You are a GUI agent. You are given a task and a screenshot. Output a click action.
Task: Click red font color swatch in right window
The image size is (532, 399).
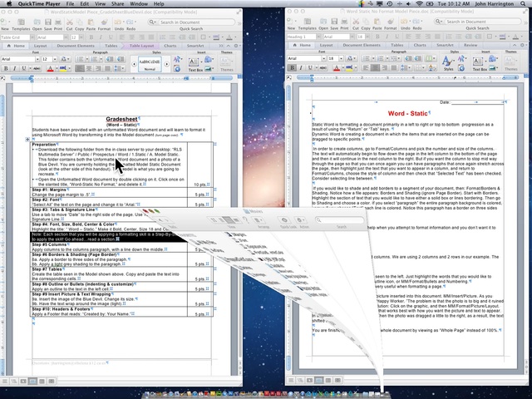pyautogui.click(x=337, y=68)
